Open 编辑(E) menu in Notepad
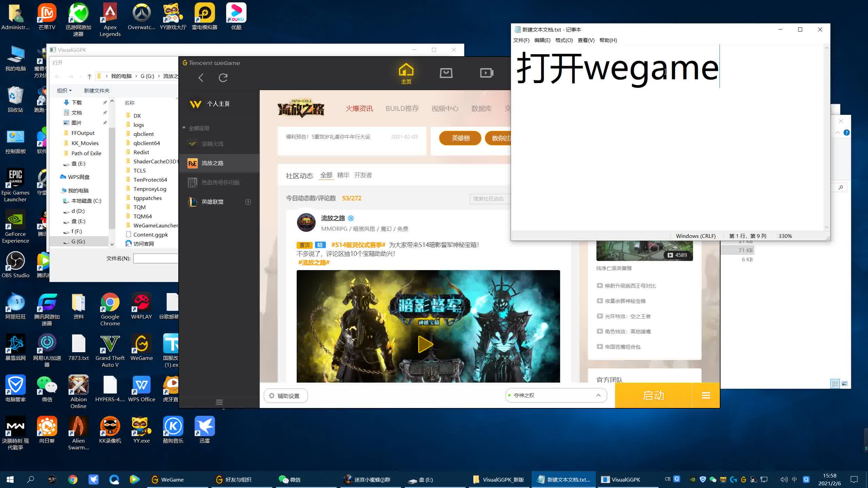Image resolution: width=868 pixels, height=488 pixels. (x=542, y=40)
